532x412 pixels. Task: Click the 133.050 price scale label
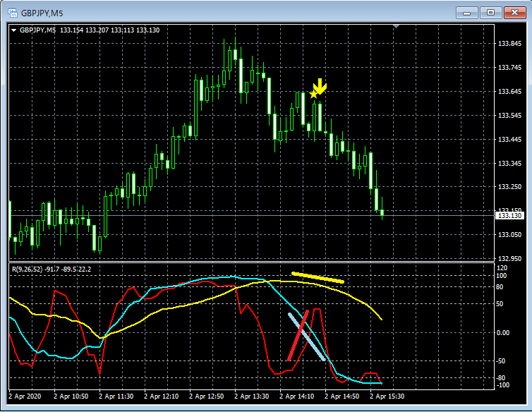click(509, 235)
